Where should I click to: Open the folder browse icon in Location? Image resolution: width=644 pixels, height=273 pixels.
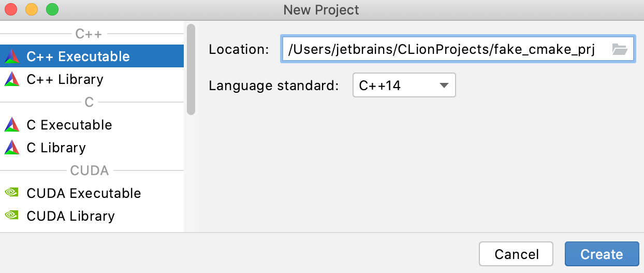tap(620, 49)
